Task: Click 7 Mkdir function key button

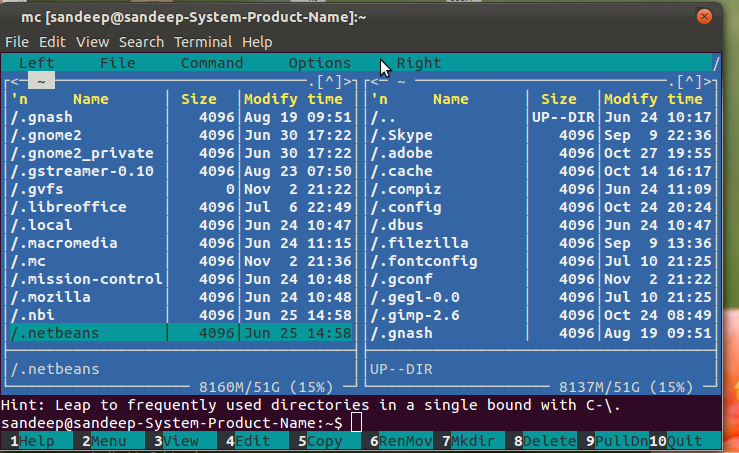Action: [x=469, y=441]
